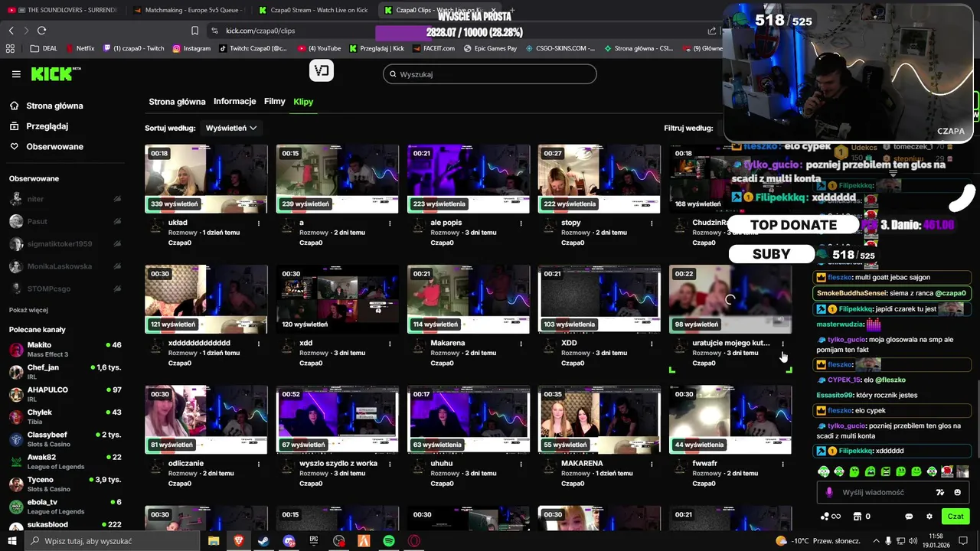Click the green Czat button
The image size is (980, 551).
955,517
